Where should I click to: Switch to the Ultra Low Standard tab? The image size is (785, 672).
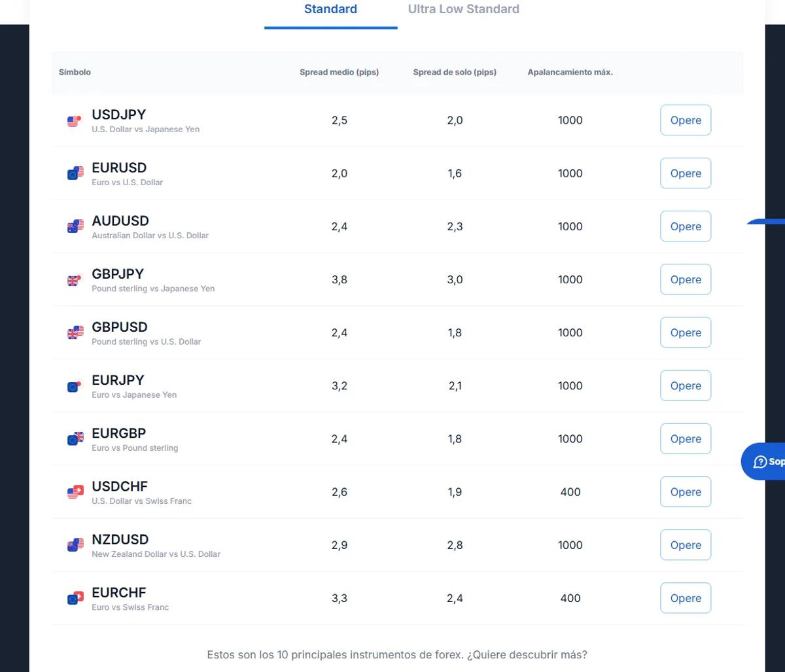[464, 9]
